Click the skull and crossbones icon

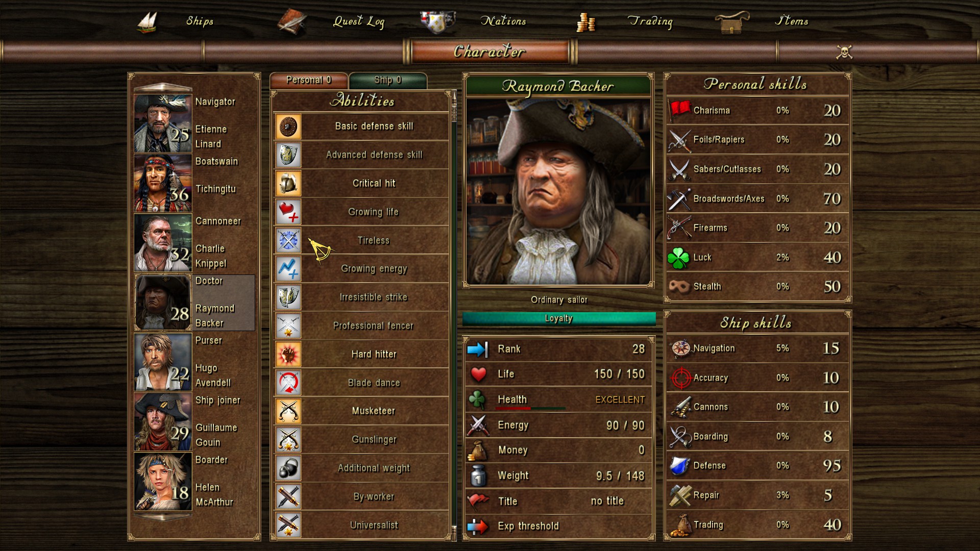[x=844, y=52]
